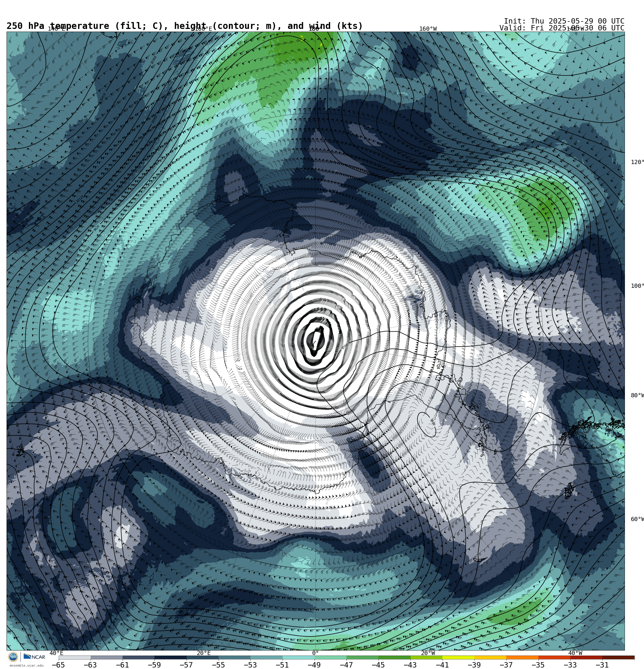
Task: Select the teal -55 to -53 colorbar swatch
Action: (234, 657)
